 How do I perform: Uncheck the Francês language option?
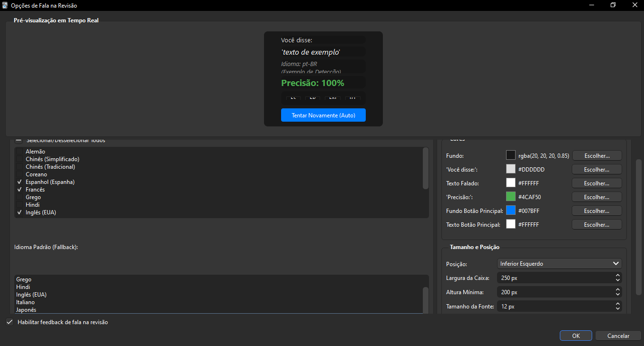pyautogui.click(x=19, y=190)
